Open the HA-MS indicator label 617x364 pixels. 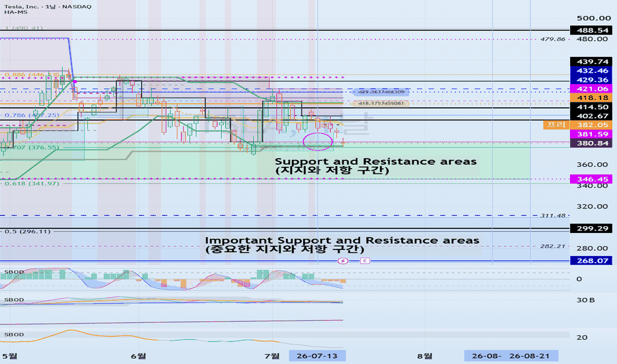tap(16, 12)
